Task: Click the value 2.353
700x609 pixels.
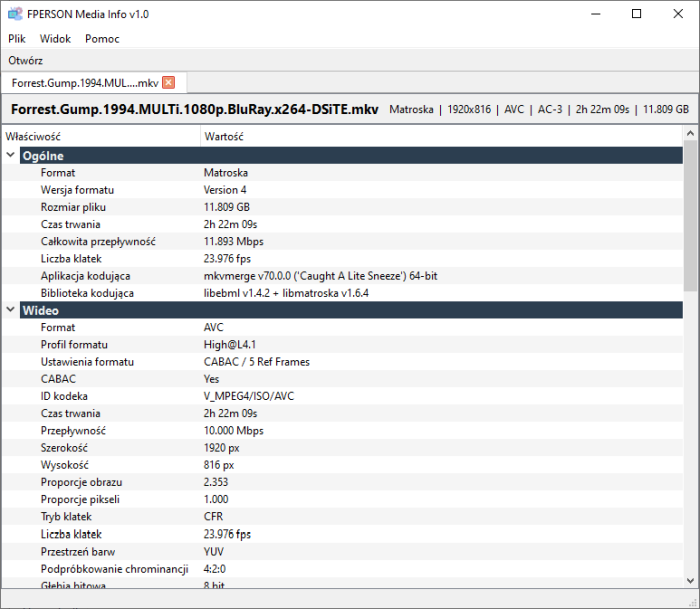Action: coord(216,482)
